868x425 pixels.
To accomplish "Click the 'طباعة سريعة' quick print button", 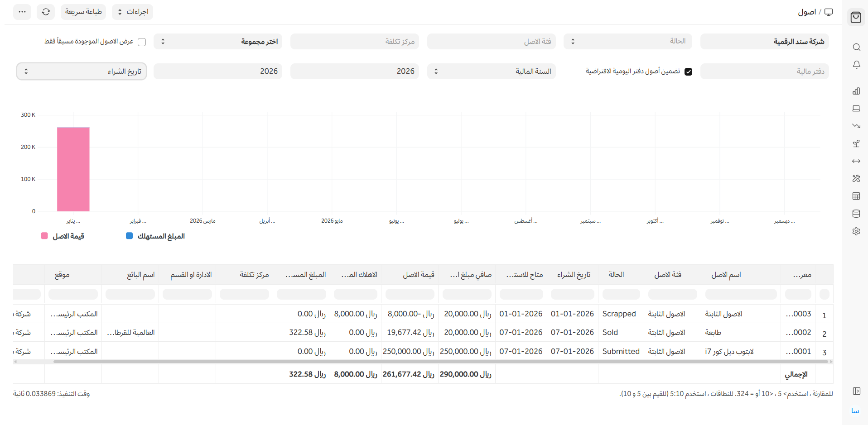I will pos(83,12).
